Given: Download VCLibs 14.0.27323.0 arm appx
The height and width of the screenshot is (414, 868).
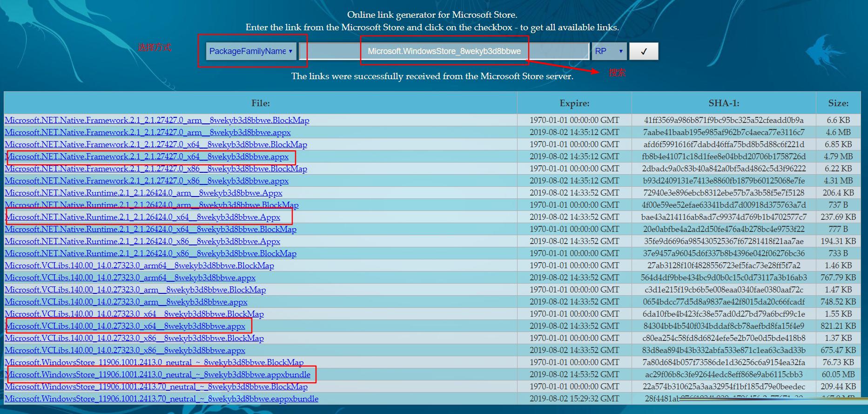Looking at the screenshot, I should [126, 302].
